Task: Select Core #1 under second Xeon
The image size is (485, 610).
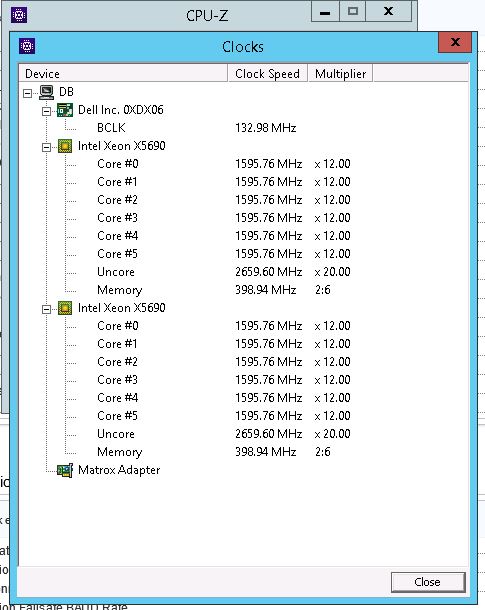Action: 117,344
